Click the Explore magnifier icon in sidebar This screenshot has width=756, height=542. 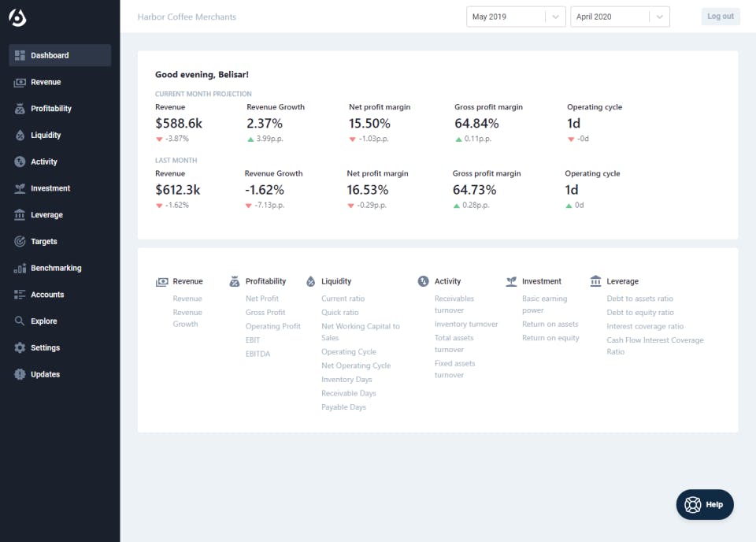coord(20,321)
